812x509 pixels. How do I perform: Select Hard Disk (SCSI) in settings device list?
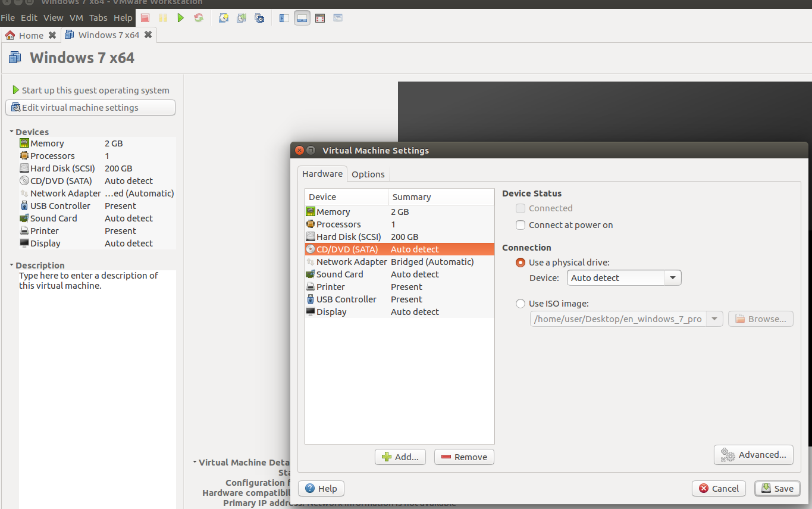pos(399,237)
